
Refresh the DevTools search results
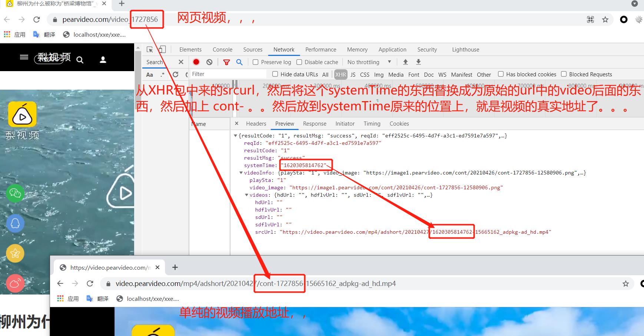pyautogui.click(x=176, y=74)
